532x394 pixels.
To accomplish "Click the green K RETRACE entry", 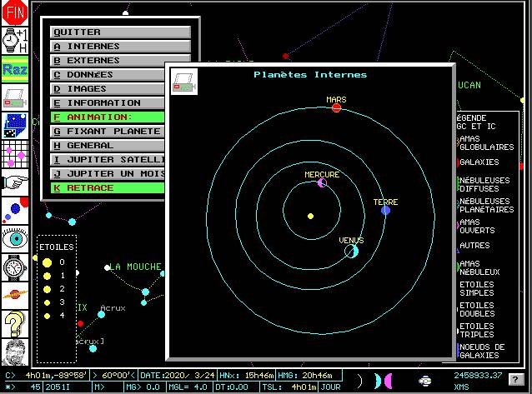I will 108,188.
